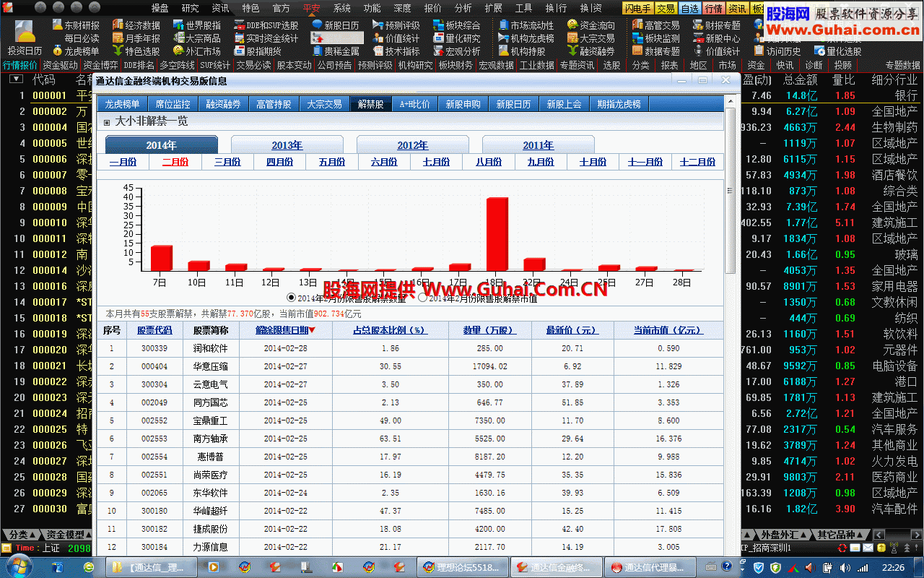The height and width of the screenshot is (578, 924).
Task: Open 访问历史 toolbar icon
Action: (777, 51)
